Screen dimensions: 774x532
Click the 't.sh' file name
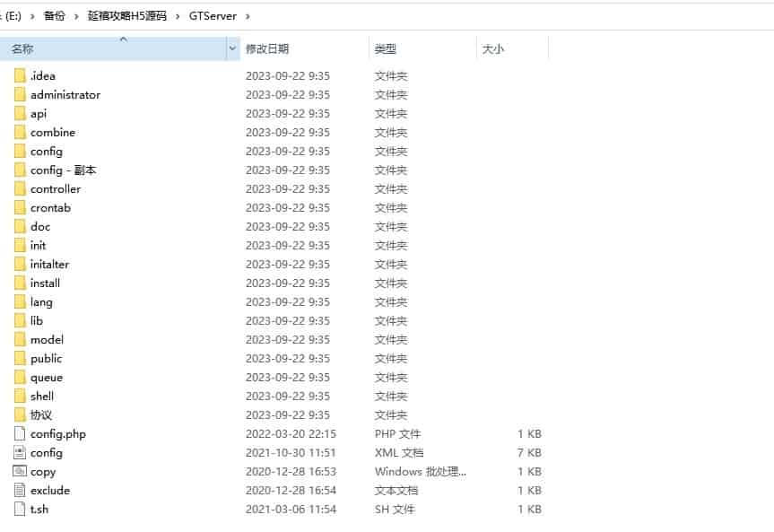[39, 509]
